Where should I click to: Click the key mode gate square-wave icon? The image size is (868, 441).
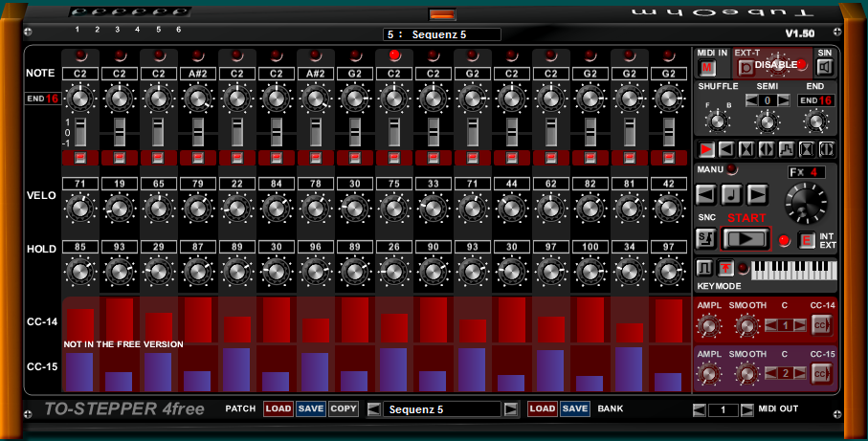[x=704, y=269]
